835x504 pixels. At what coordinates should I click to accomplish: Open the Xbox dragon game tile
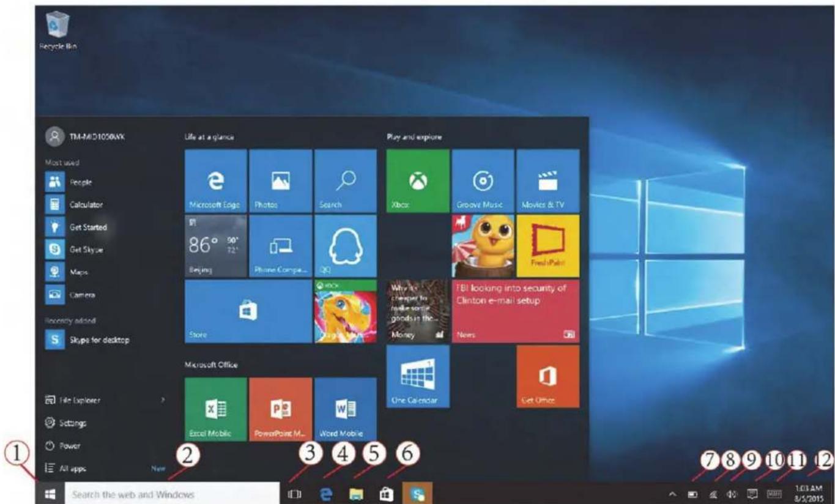346,311
